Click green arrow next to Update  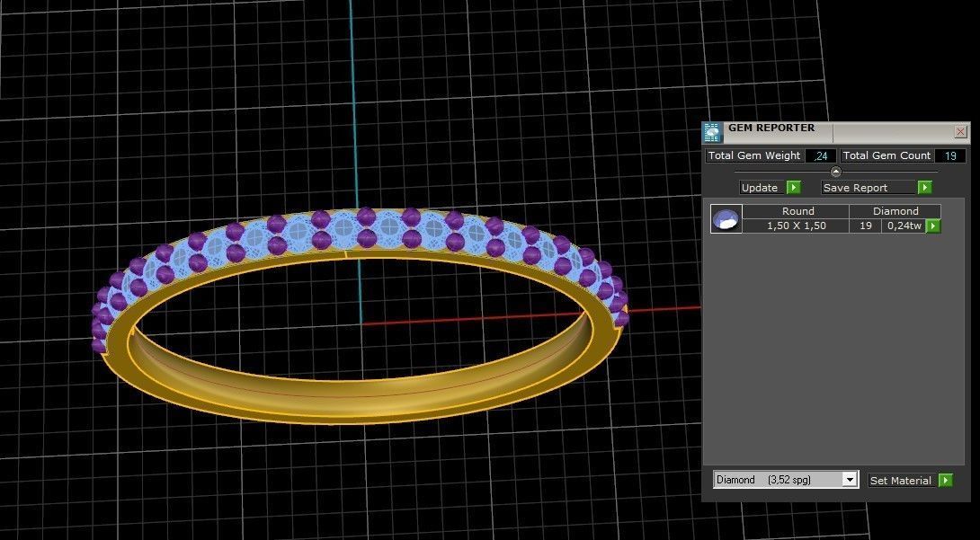click(793, 187)
